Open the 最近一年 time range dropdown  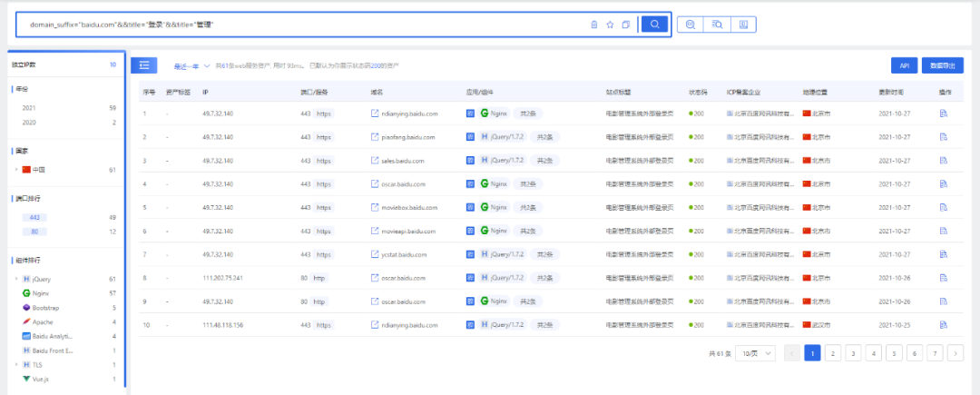(x=191, y=65)
